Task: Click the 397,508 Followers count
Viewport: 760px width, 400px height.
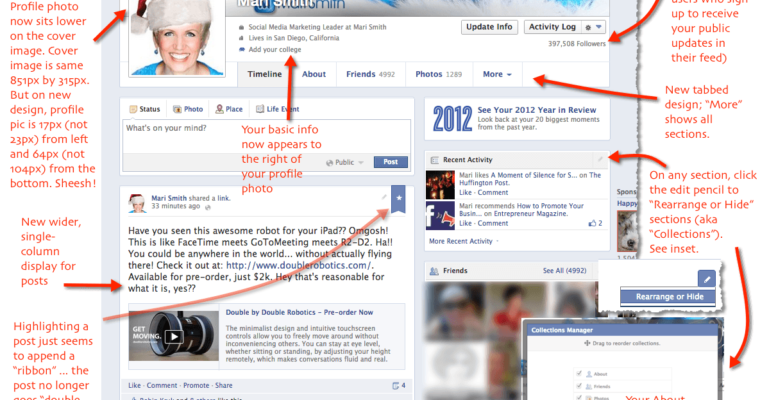Action: click(576, 44)
